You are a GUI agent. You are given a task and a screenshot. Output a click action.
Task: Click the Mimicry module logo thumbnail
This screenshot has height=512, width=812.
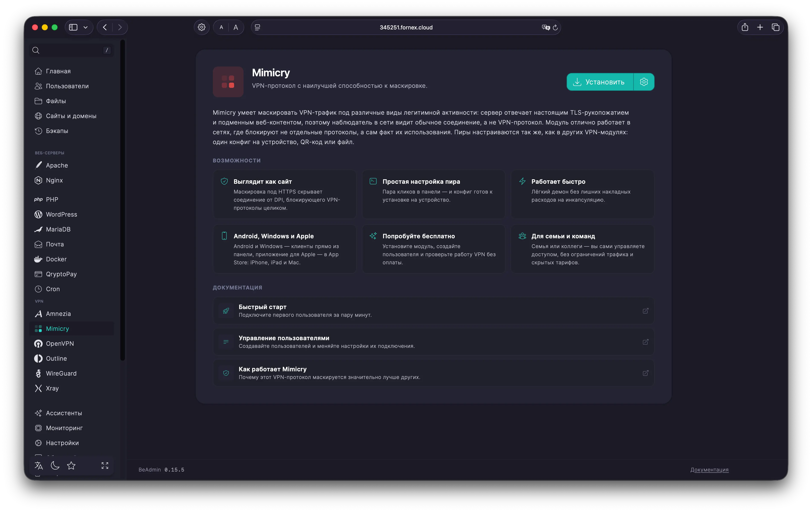tap(228, 82)
